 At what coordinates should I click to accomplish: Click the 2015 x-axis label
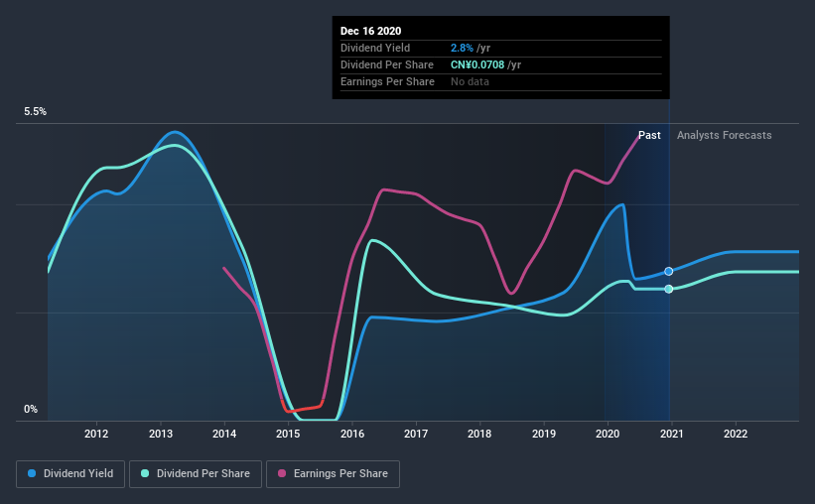pos(288,434)
